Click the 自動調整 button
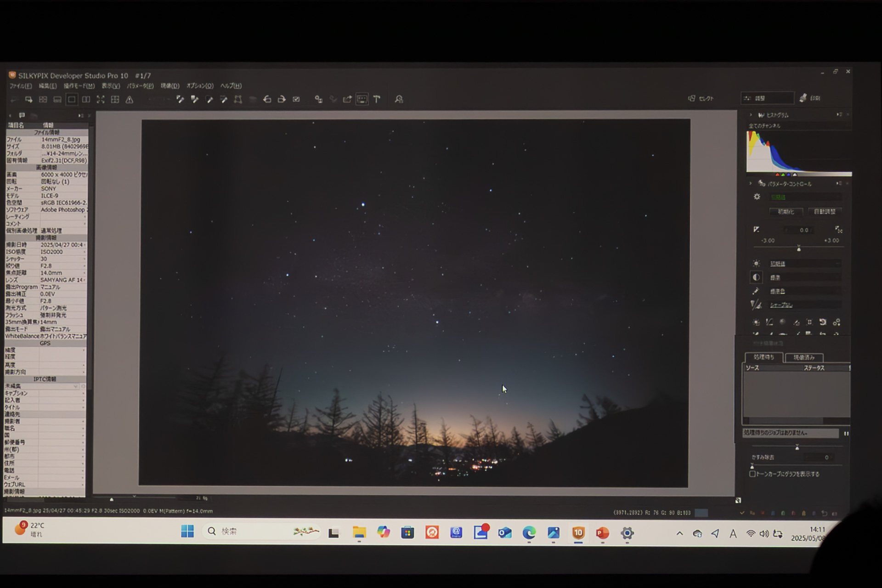882x588 pixels. click(x=825, y=212)
